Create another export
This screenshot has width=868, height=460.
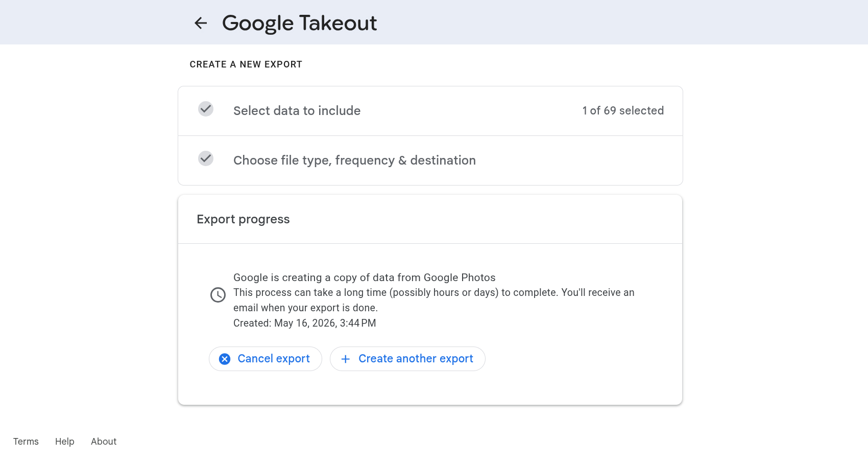[407, 359]
